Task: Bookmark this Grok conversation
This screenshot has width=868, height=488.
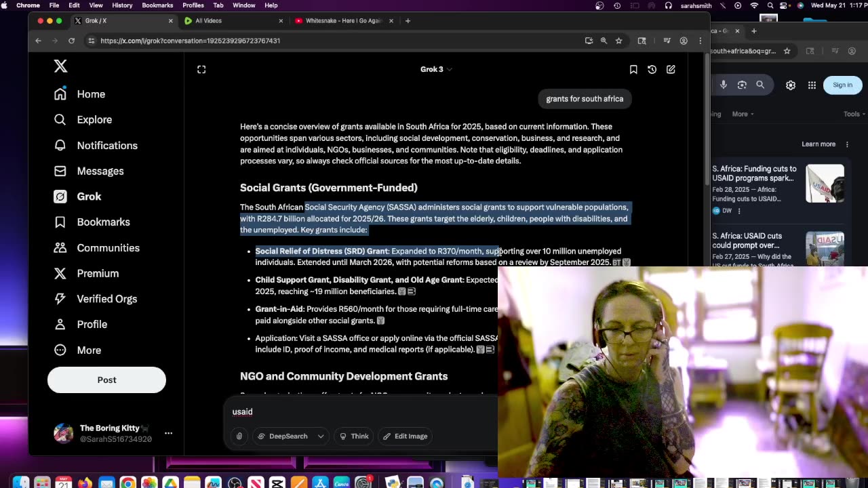Action: [x=633, y=69]
